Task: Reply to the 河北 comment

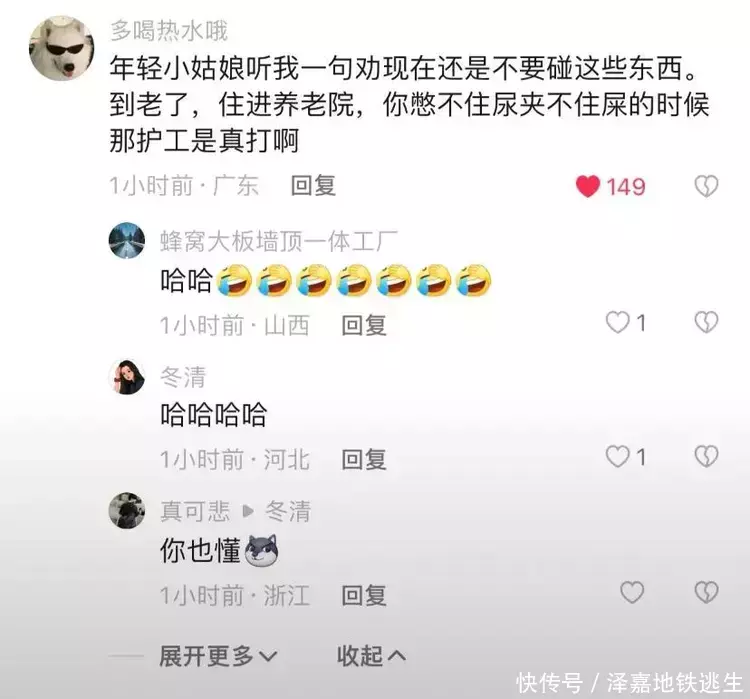Action: pos(364,459)
